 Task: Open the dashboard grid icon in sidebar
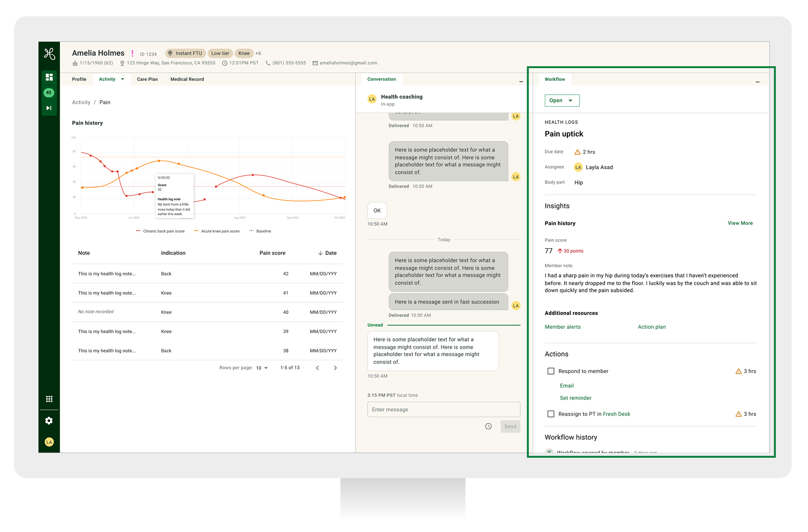point(49,77)
